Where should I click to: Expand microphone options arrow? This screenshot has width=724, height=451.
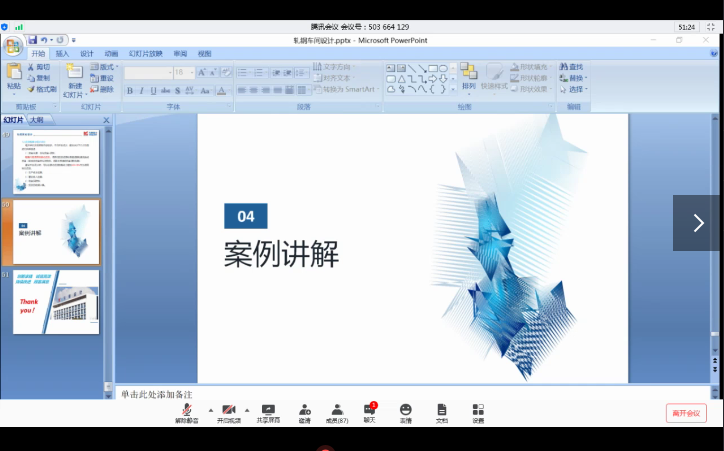[x=210, y=410]
